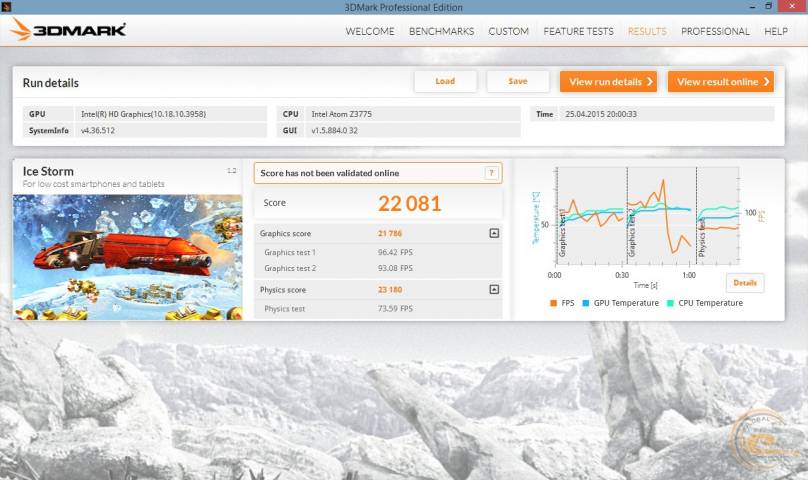Click the Ice Storm title
Screen dimensions: 808x480
coord(48,171)
